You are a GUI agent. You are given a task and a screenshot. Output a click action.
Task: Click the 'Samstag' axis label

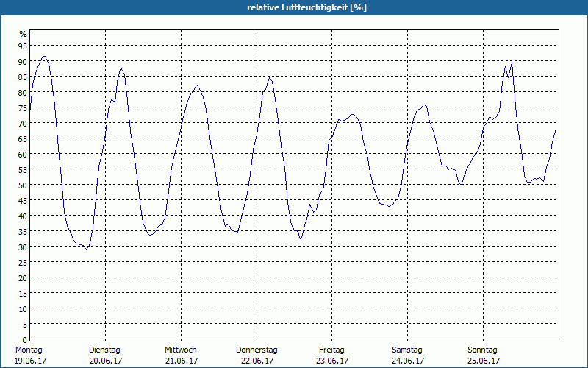click(407, 350)
